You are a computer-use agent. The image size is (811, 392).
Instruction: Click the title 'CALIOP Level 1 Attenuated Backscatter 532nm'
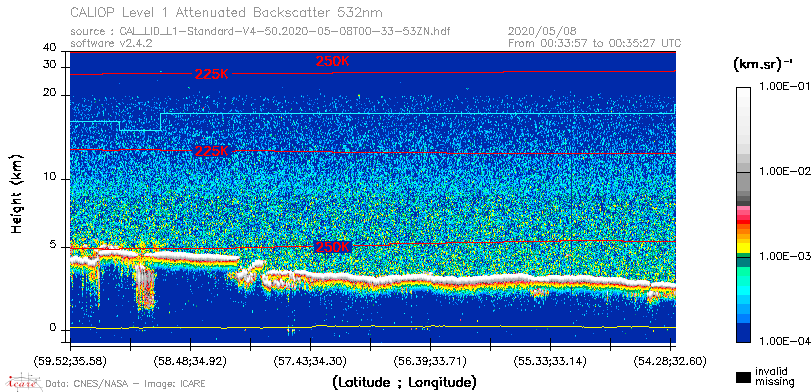click(227, 12)
